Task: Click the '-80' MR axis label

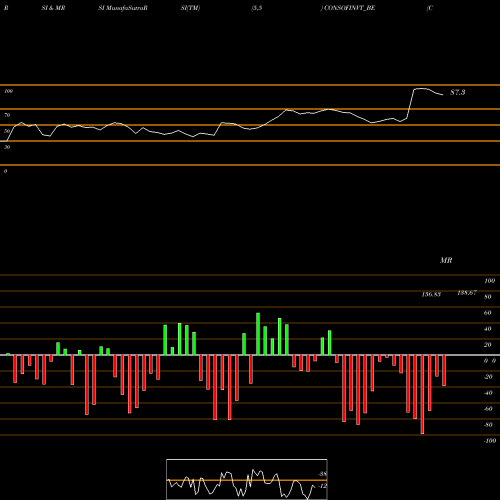Action: pos(488,425)
